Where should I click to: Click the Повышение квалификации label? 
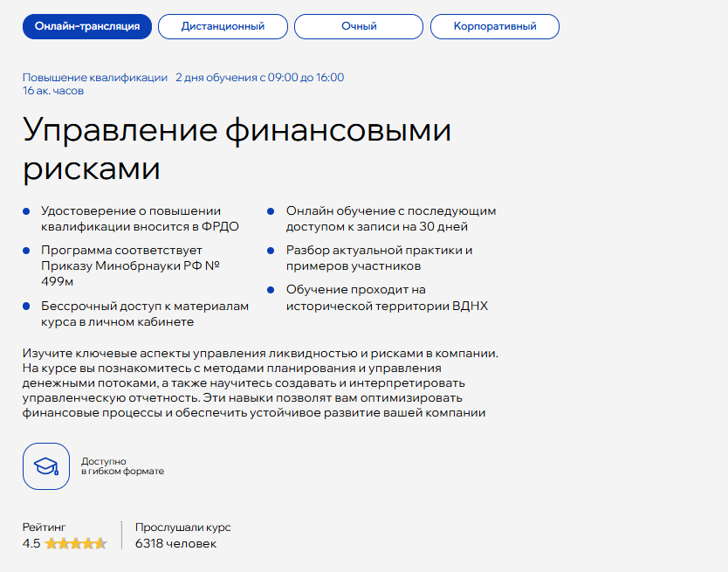95,78
